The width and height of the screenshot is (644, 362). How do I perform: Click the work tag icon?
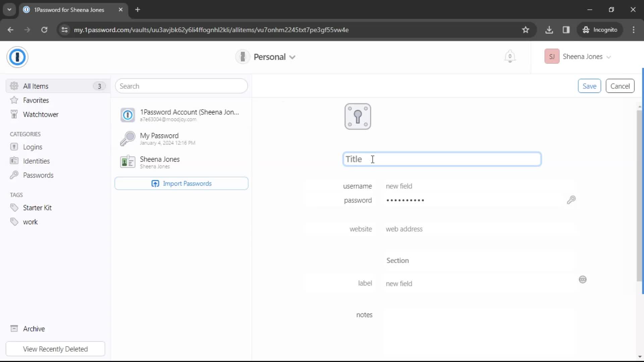coord(14,222)
